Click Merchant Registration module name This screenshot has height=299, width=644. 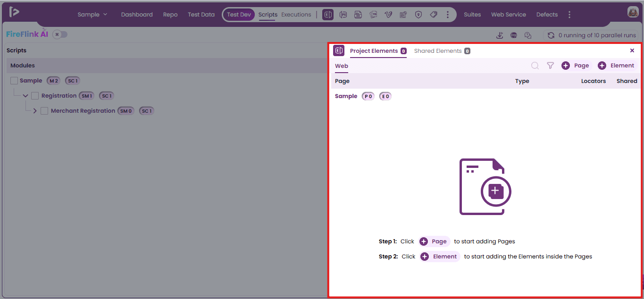coord(83,111)
